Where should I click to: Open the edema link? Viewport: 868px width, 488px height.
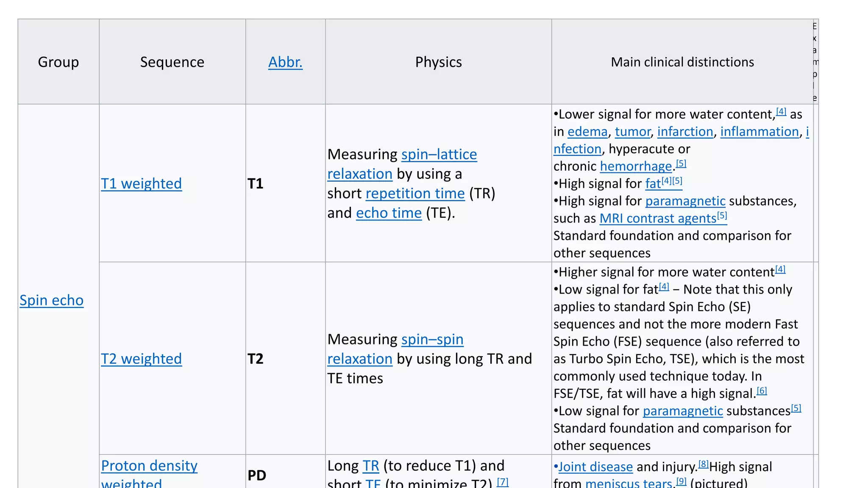point(587,132)
